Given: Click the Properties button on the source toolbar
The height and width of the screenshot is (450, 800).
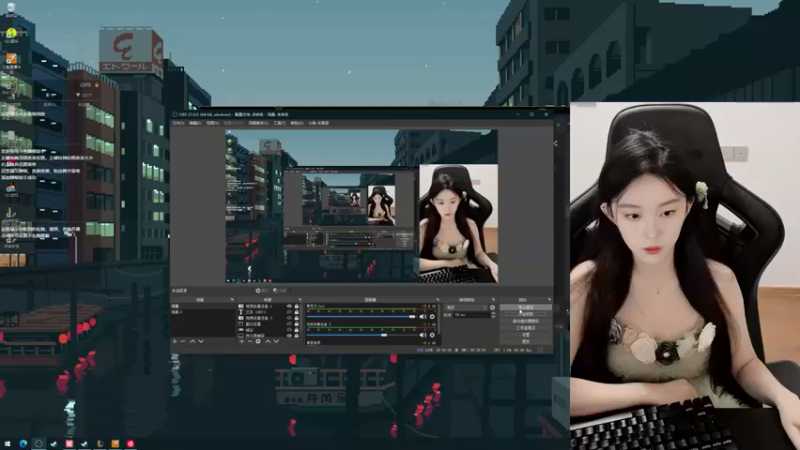Looking at the screenshot, I should (262, 290).
